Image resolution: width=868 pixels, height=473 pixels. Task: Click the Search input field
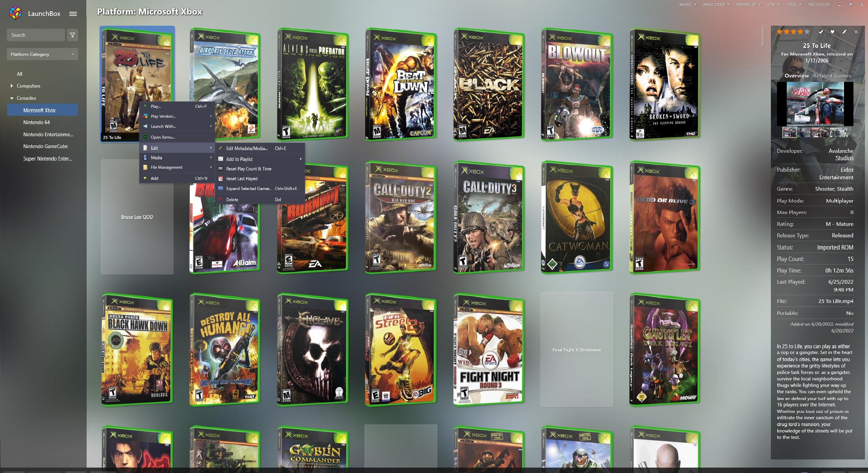click(36, 35)
